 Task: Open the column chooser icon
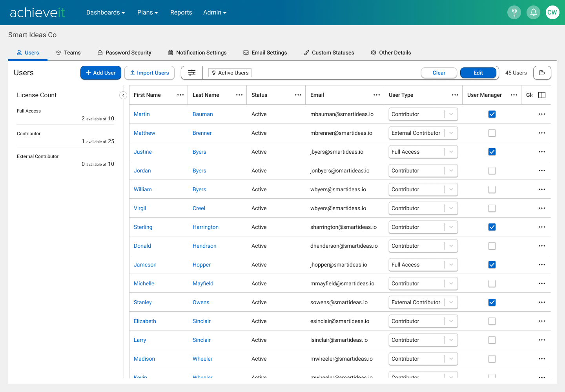pyautogui.click(x=542, y=95)
